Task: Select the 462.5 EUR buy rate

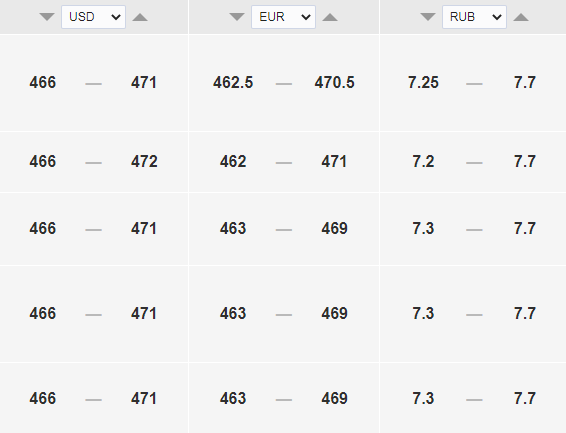Action: click(233, 83)
